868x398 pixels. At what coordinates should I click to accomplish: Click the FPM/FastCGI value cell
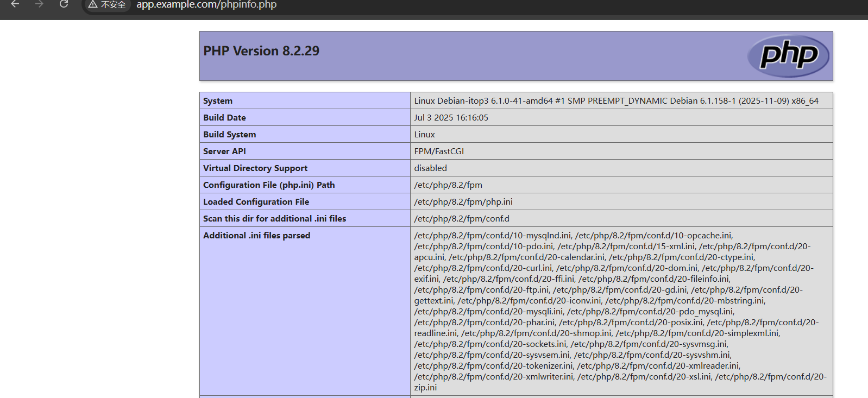[x=439, y=151]
